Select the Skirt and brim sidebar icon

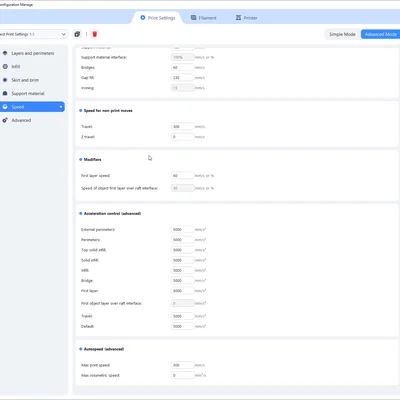pos(5,80)
